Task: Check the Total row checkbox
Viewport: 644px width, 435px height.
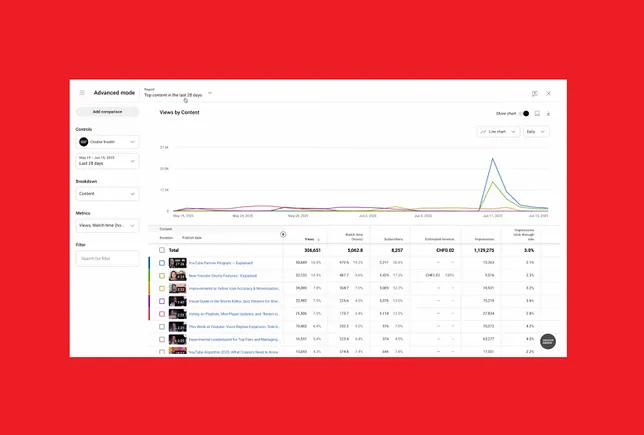Action: 162,250
